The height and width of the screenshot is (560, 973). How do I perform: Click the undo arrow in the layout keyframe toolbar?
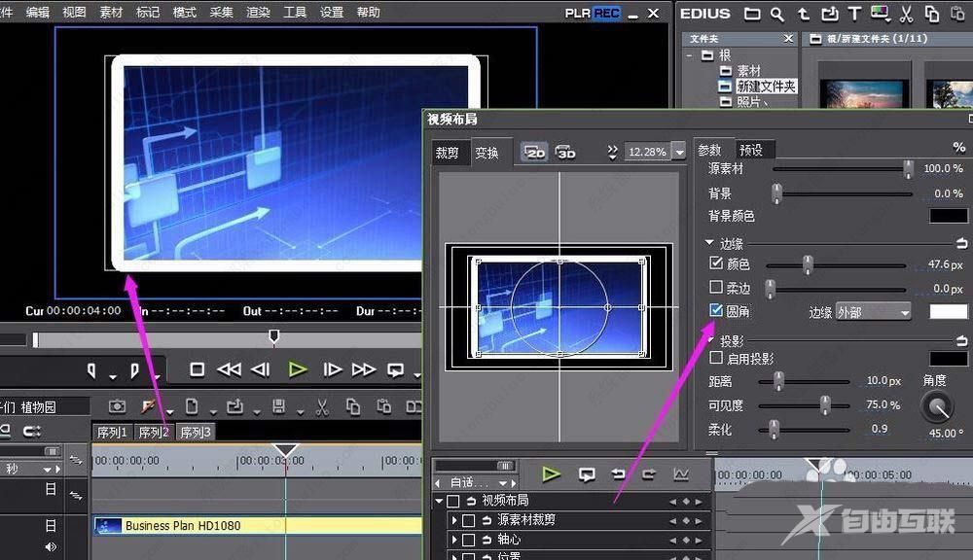pyautogui.click(x=618, y=474)
